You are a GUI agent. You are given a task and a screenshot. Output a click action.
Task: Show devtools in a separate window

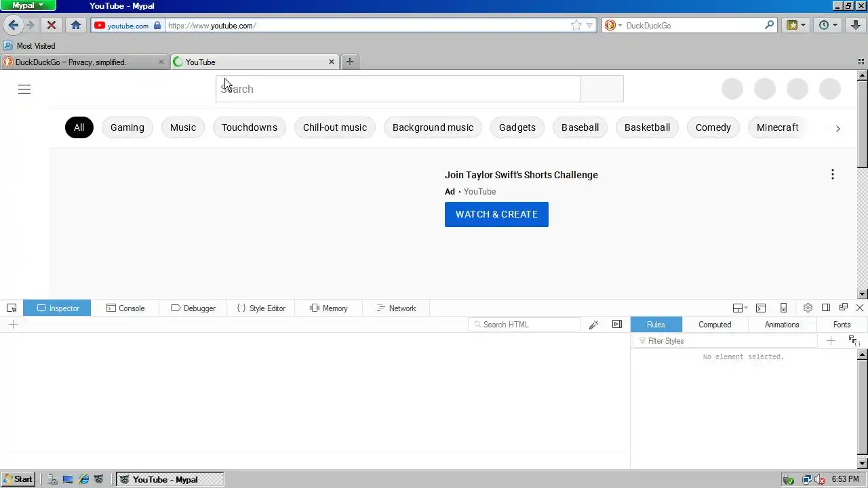[844, 308]
